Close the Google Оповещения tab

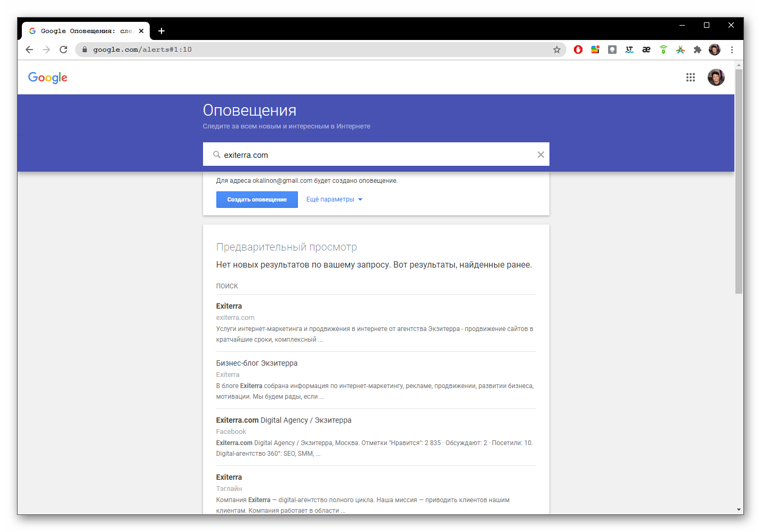tap(141, 31)
